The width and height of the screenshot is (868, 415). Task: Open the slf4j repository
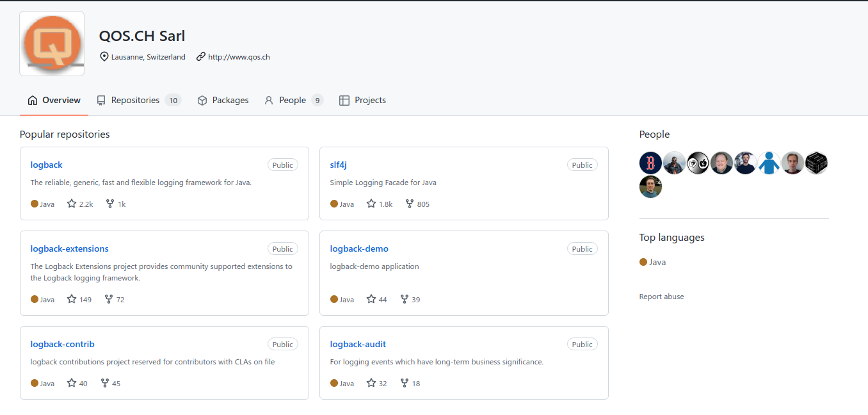pos(338,165)
